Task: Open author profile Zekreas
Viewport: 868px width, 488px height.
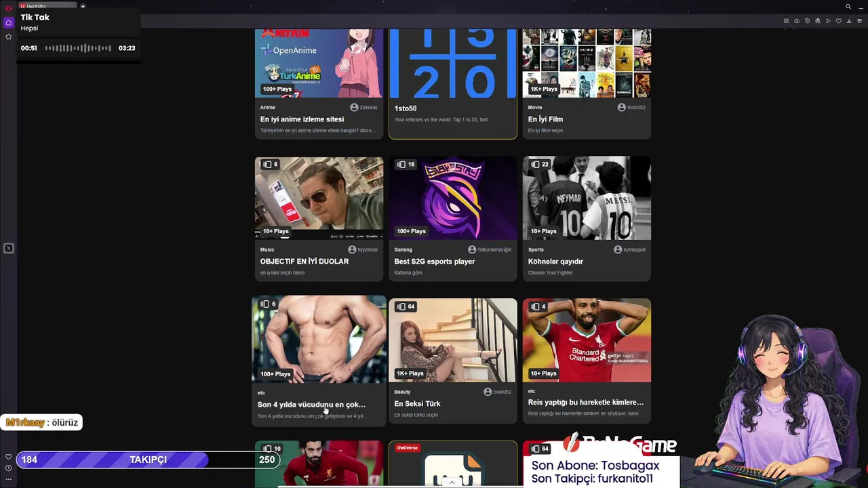Action: 364,107
